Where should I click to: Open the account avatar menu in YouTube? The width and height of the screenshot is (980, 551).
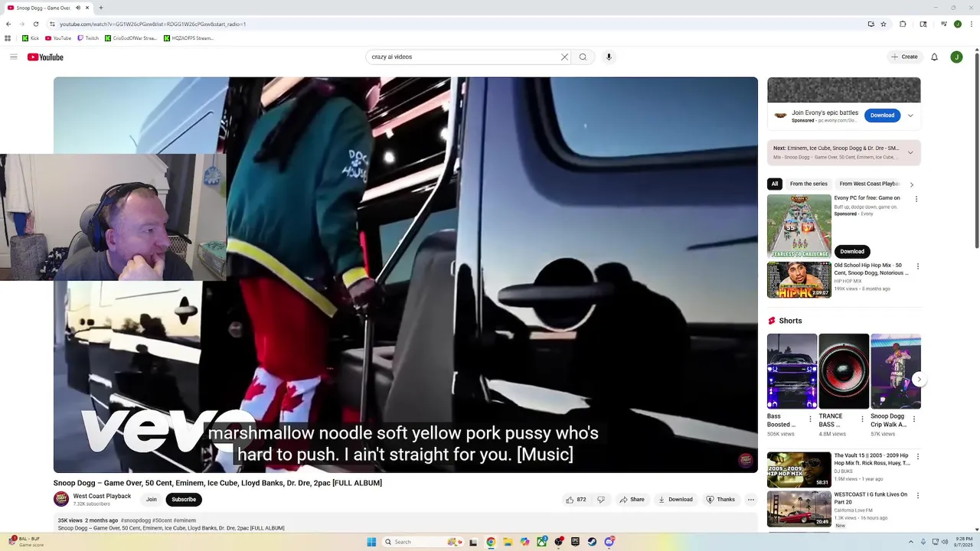click(956, 57)
